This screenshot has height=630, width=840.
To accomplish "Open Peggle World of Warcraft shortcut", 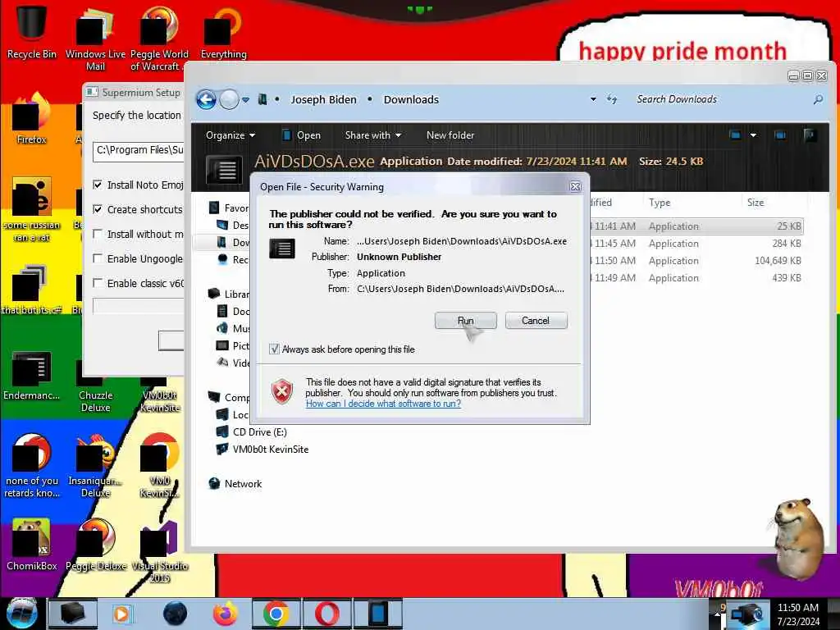I will click(158, 38).
